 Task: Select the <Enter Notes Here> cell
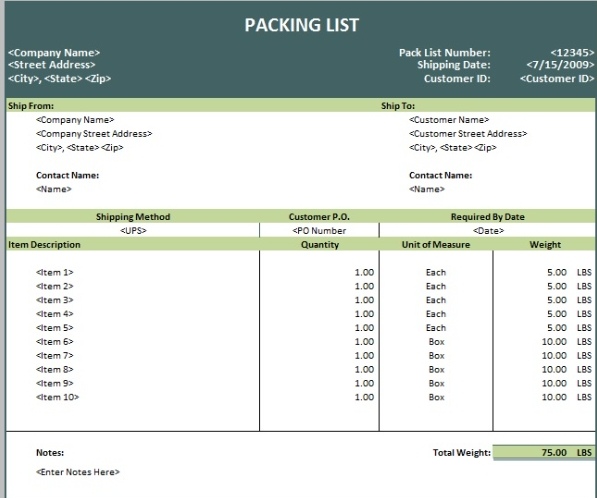pyautogui.click(x=78, y=472)
